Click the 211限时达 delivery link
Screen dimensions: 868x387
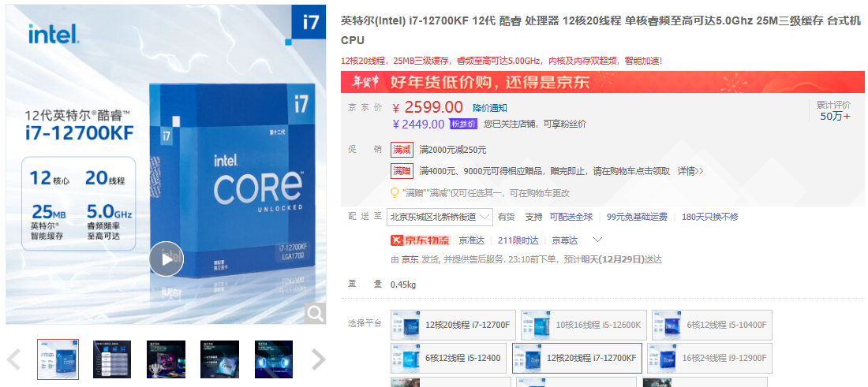(518, 240)
